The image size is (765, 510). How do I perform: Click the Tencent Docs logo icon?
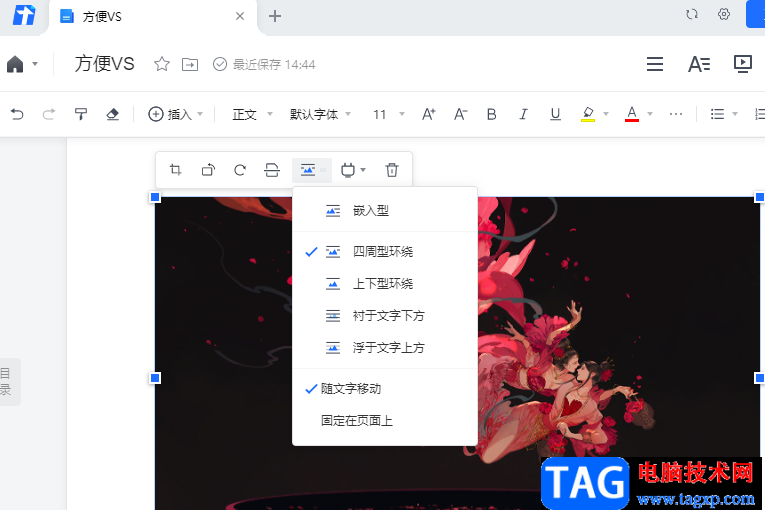coord(24,15)
